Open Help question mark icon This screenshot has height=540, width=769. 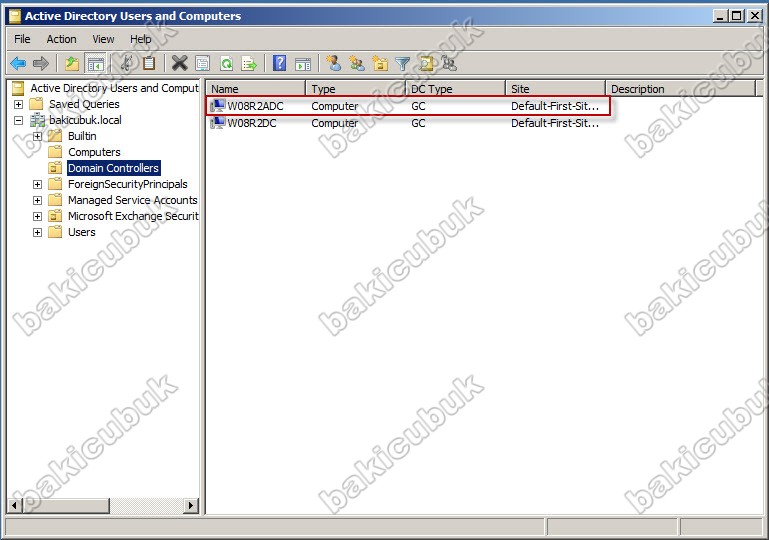coord(280,63)
